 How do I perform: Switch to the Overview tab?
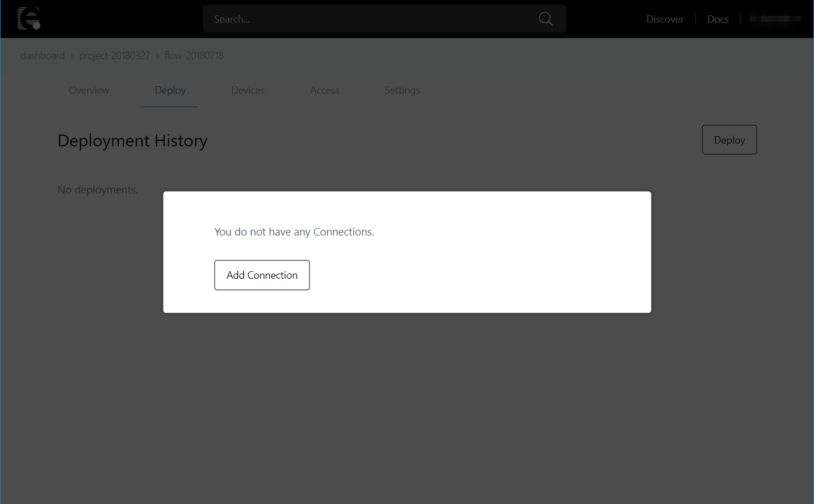(89, 90)
